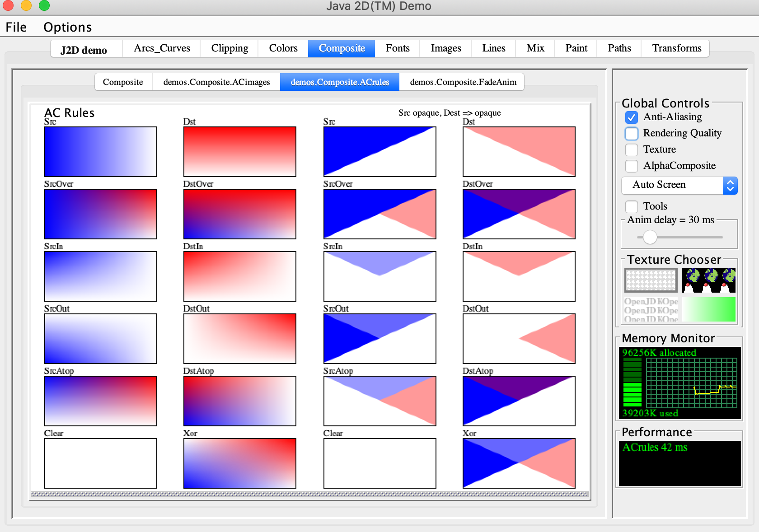Switch to the Arcs_Curves tab

[162, 48]
